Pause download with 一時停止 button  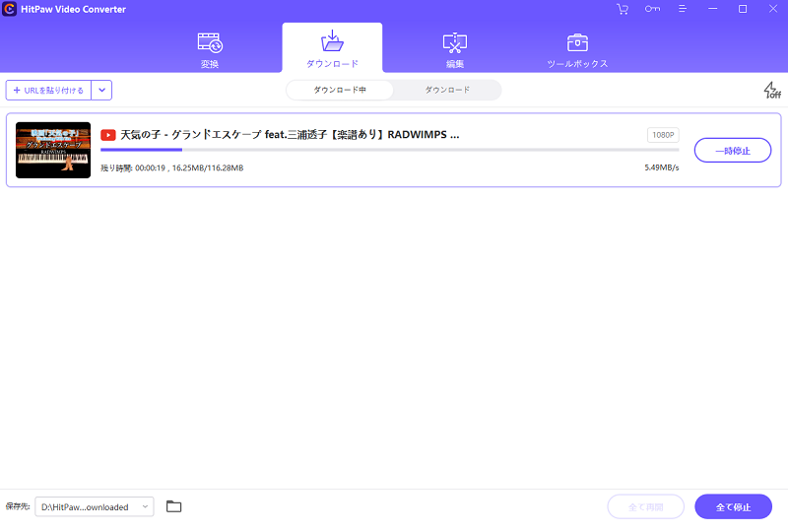(733, 151)
